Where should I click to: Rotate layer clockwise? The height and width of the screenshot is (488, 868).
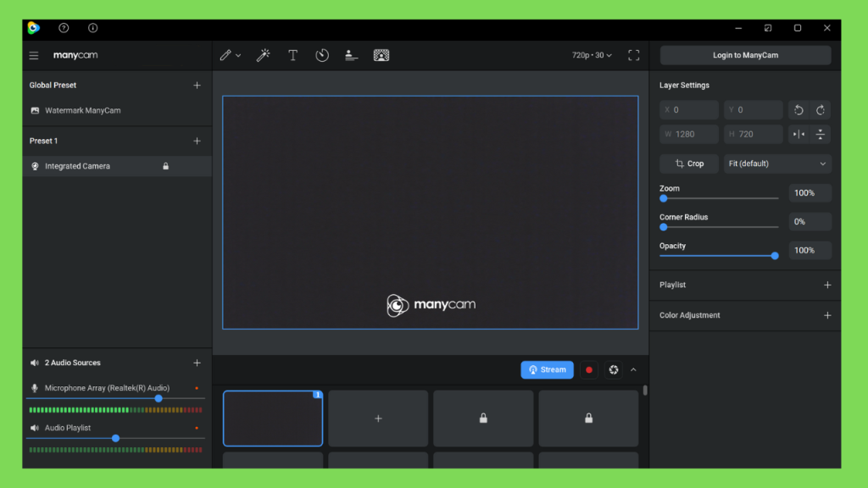pos(821,110)
